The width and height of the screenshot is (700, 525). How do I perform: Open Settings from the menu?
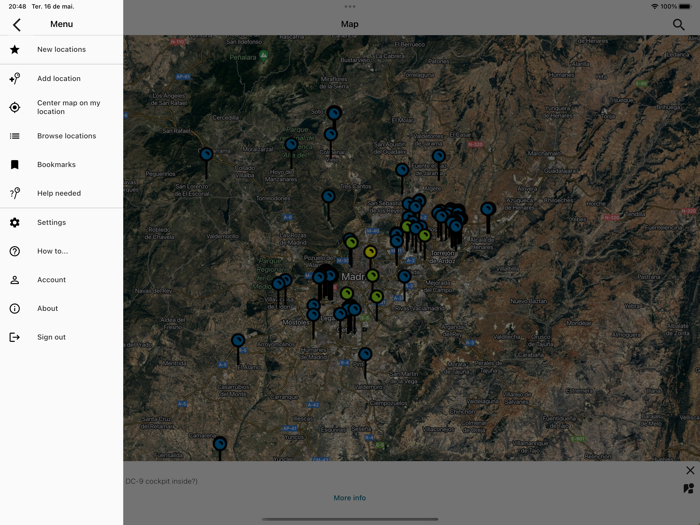tap(61, 222)
